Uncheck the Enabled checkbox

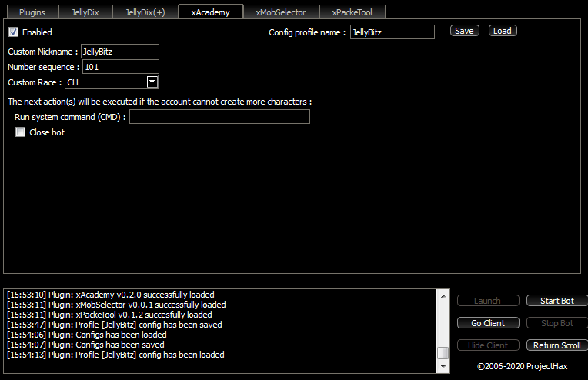(x=14, y=32)
